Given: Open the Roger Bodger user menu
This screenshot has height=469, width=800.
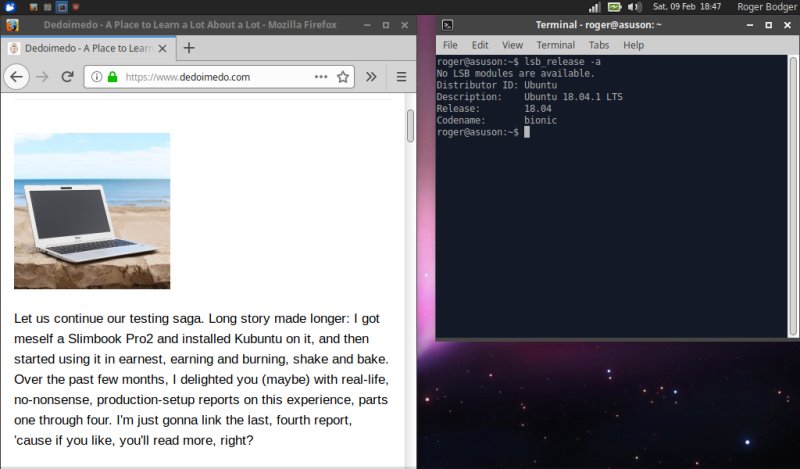Looking at the screenshot, I should (765, 7).
